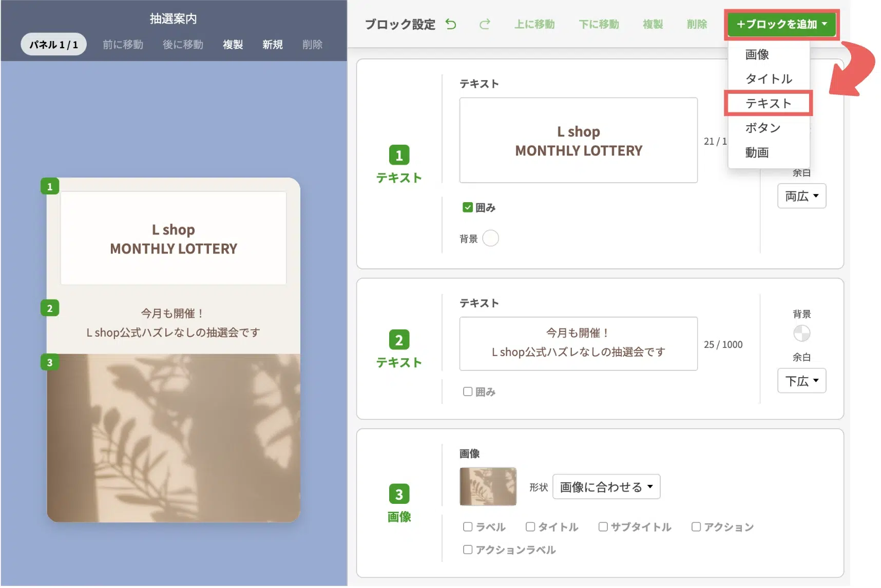Click panel 後に移動 button
Image resolution: width=881 pixels, height=588 pixels.
[x=183, y=45]
